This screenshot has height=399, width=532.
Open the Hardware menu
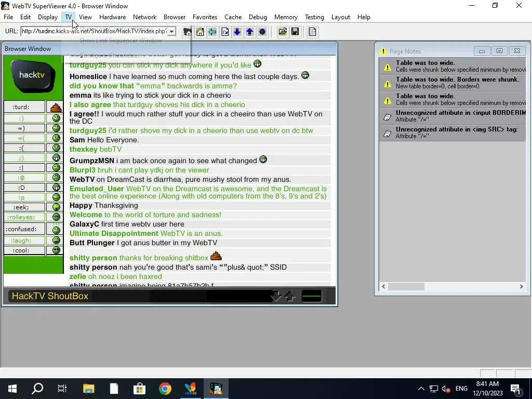click(x=112, y=17)
